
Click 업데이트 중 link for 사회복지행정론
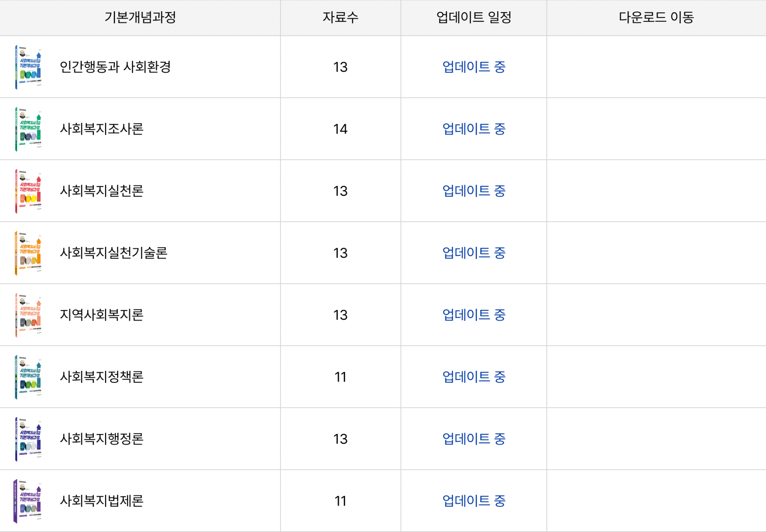click(x=474, y=439)
